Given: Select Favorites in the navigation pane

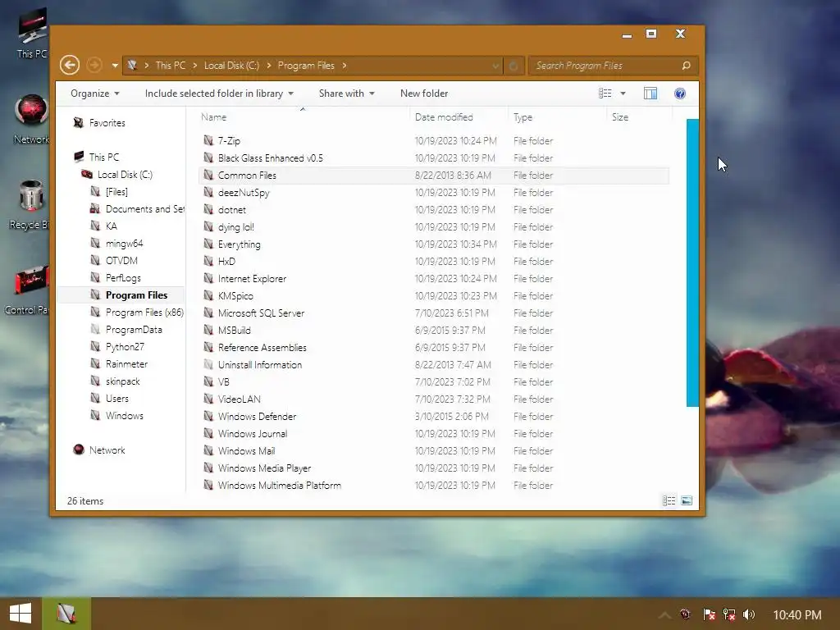Looking at the screenshot, I should coord(107,123).
